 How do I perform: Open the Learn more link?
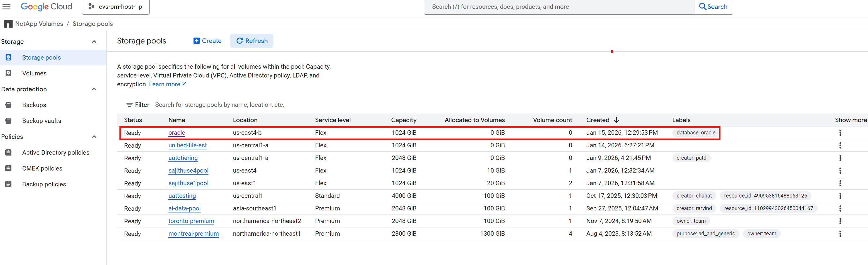pyautogui.click(x=165, y=84)
